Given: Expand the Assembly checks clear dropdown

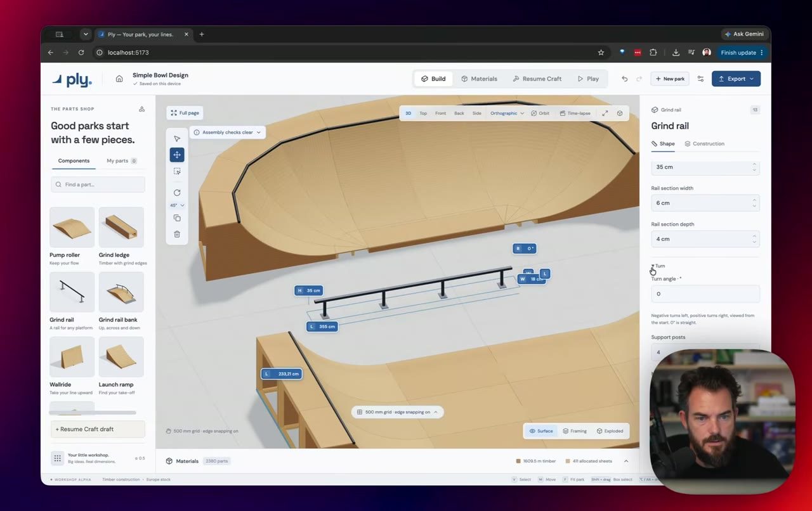Looking at the screenshot, I should (227, 133).
